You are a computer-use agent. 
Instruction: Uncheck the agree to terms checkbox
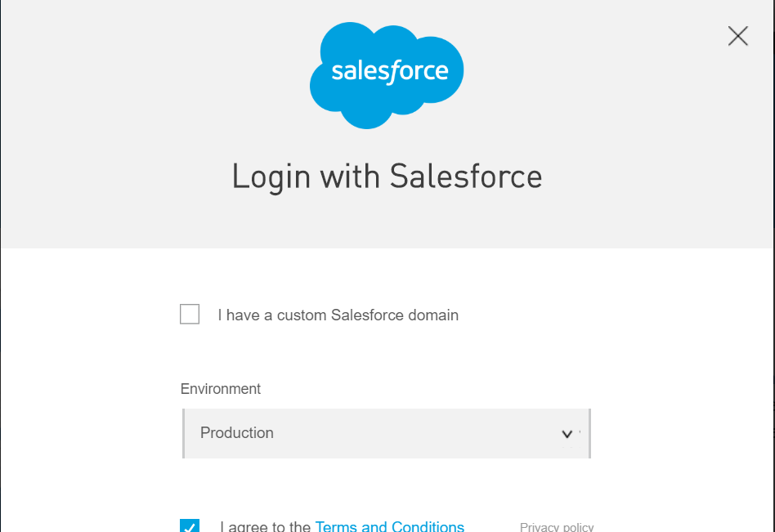190,526
